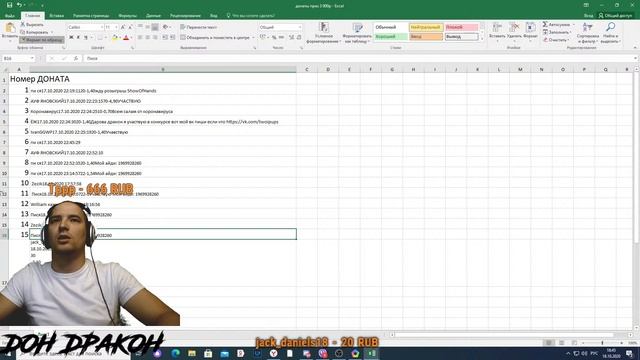The image size is (640, 360).
Task: Expand the Name Box dropdown
Action: tap(32, 58)
